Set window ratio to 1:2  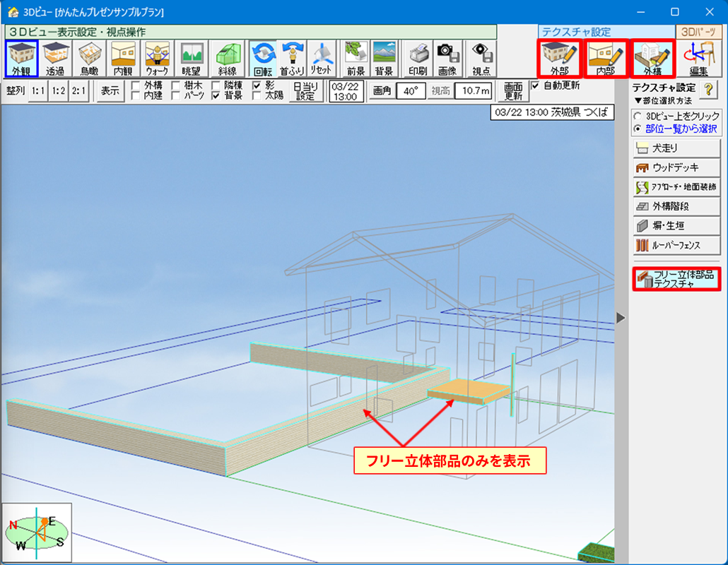[58, 91]
